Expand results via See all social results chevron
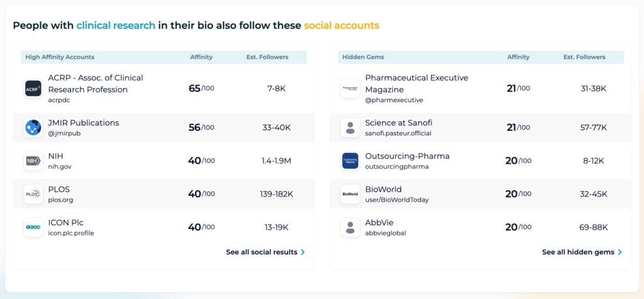The image size is (644, 299). [x=303, y=252]
